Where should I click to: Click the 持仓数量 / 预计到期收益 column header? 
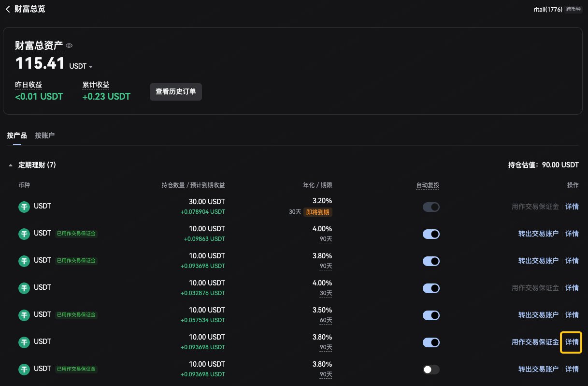tap(193, 185)
